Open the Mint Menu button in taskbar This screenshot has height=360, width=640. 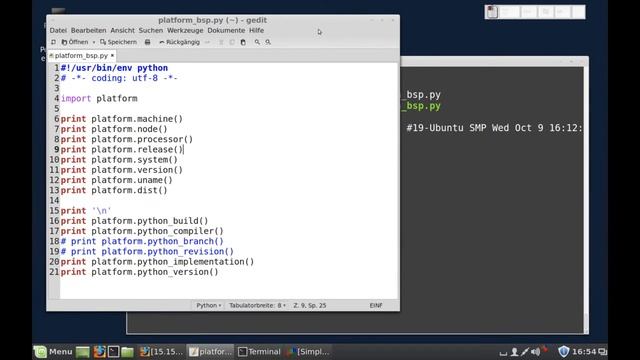tap(53, 351)
